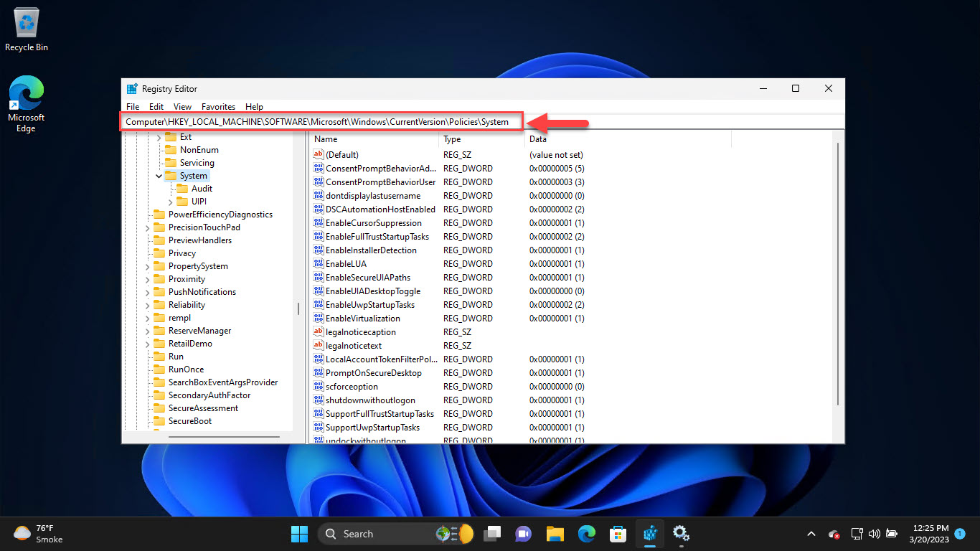The height and width of the screenshot is (551, 980).
Task: Open the Edit menu
Action: point(156,106)
